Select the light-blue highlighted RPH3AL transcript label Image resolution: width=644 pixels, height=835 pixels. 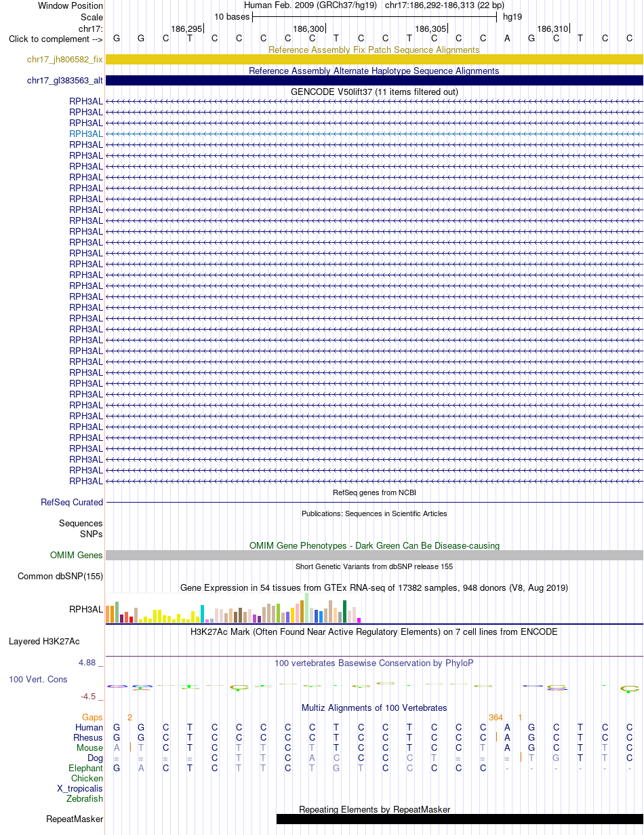click(86, 134)
